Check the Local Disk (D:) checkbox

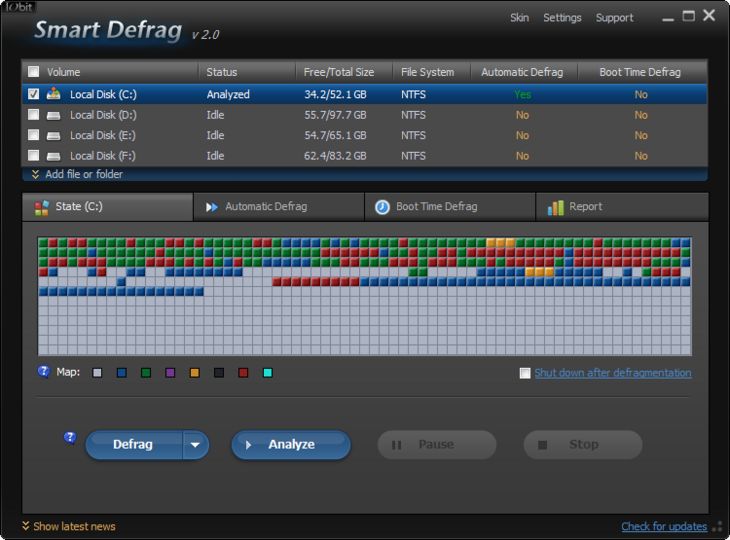pos(34,115)
